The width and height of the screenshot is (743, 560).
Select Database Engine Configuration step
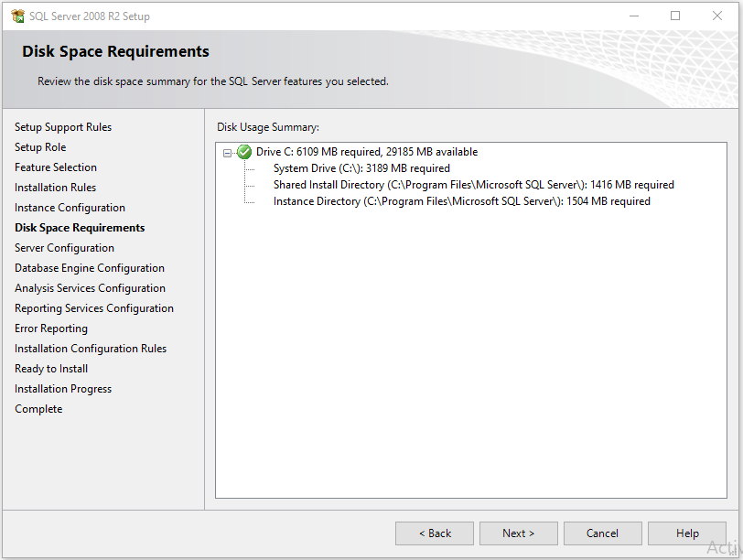click(x=90, y=268)
